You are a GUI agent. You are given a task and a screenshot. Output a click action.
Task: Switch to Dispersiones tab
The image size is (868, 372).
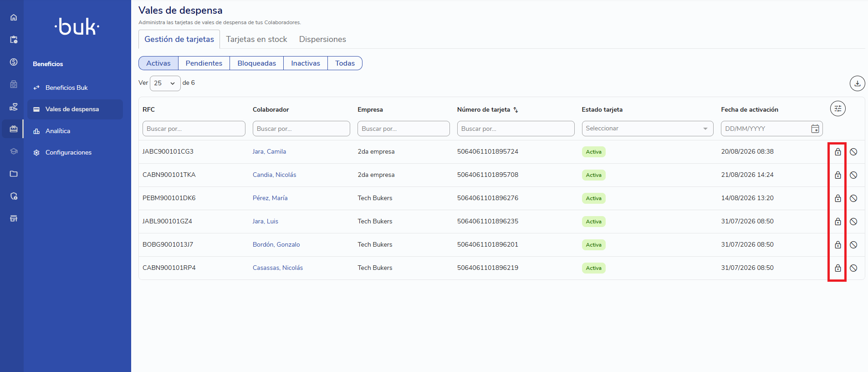click(322, 39)
